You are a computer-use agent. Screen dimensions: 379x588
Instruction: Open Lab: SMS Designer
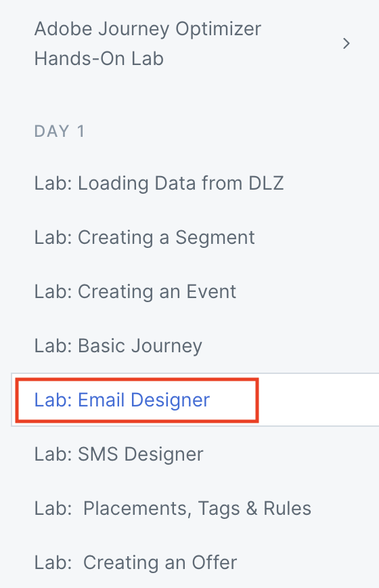tap(118, 454)
